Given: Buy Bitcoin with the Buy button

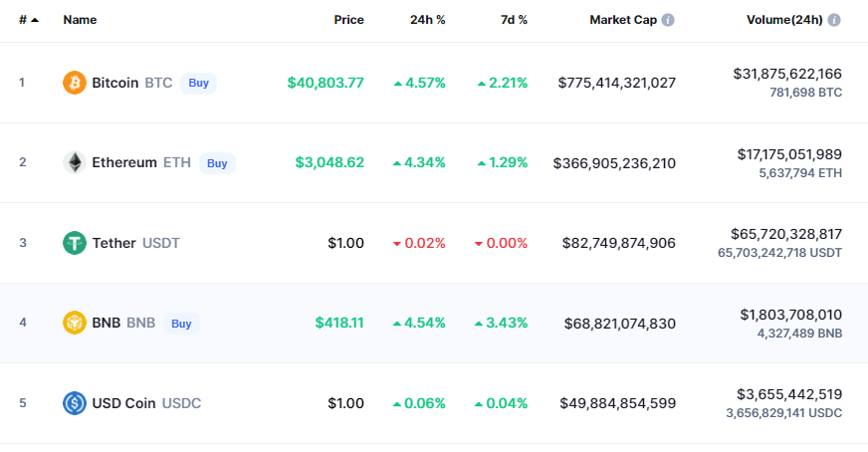Looking at the screenshot, I should (199, 83).
